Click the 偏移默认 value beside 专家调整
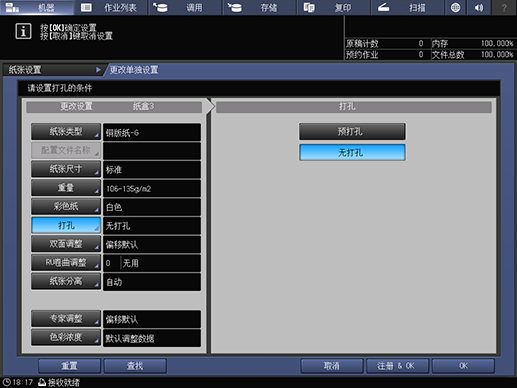The image size is (517, 388). pyautogui.click(x=152, y=319)
